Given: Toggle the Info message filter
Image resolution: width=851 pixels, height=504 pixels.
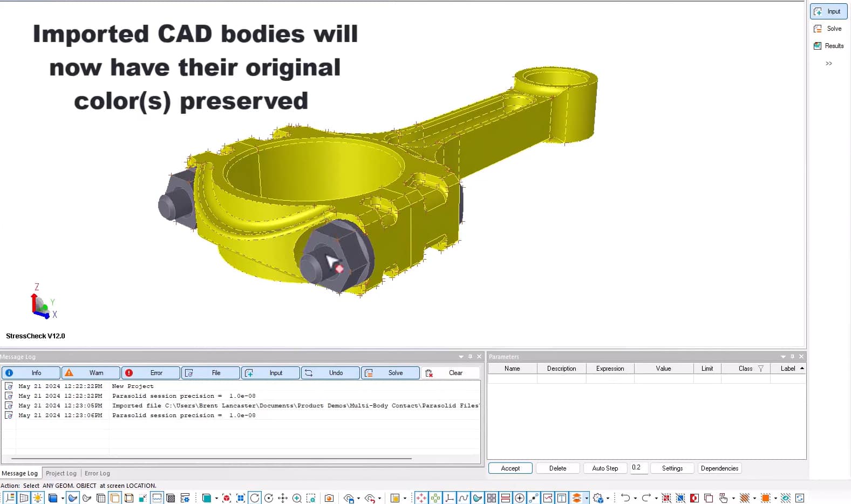Looking at the screenshot, I should pos(31,373).
